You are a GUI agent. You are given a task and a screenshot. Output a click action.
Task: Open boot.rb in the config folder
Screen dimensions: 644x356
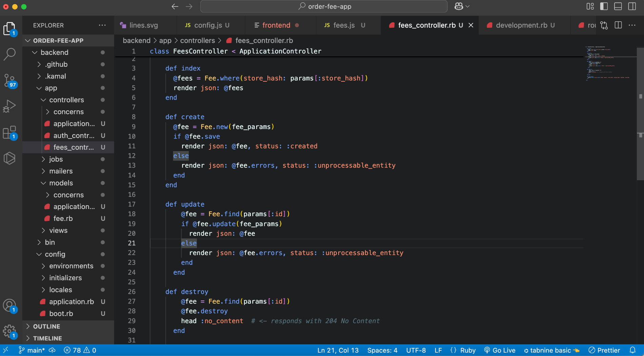point(68,314)
